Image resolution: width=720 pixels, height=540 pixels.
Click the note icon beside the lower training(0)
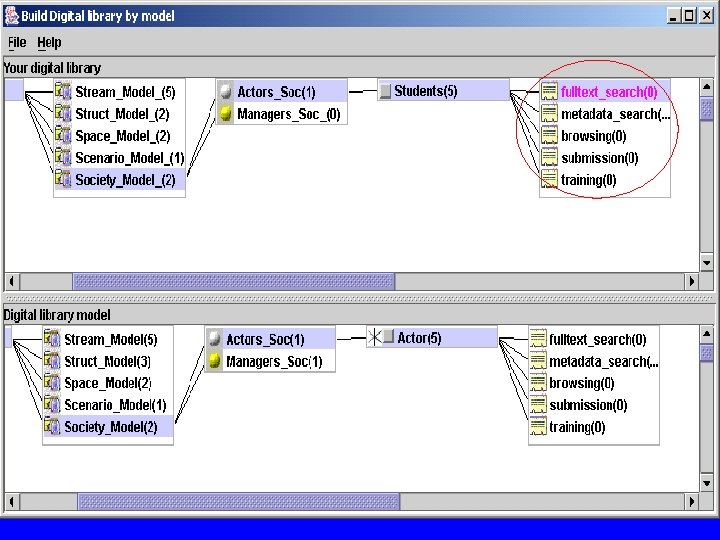(x=538, y=427)
